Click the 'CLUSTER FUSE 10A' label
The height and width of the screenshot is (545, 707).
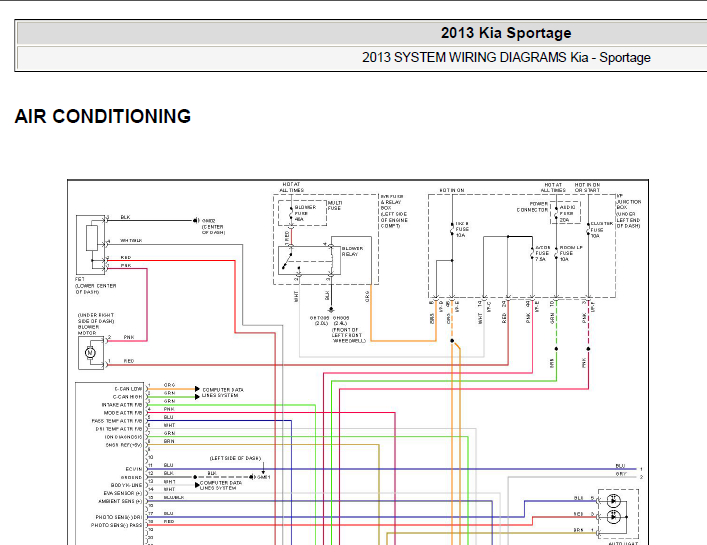[x=601, y=230]
